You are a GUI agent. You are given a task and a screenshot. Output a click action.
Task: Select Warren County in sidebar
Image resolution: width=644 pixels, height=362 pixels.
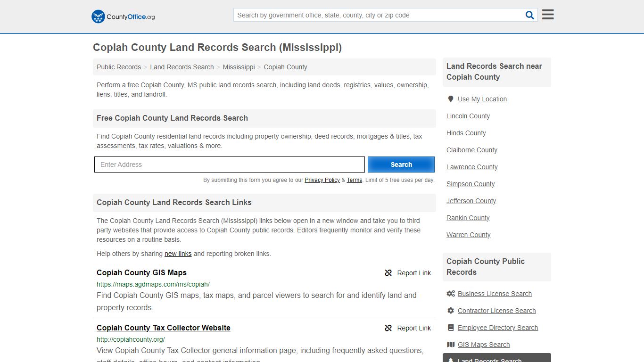click(469, 235)
